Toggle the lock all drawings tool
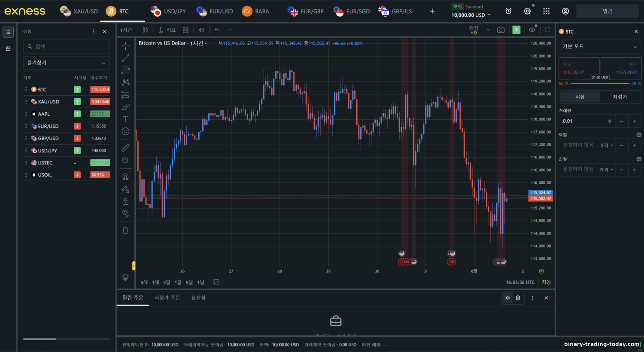Screen dimensions: 644x352 tap(125, 201)
